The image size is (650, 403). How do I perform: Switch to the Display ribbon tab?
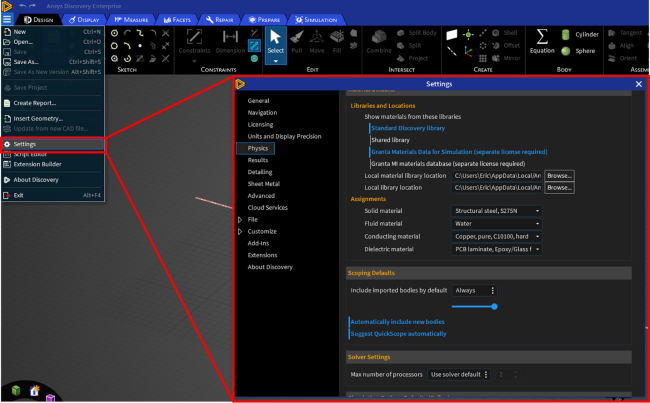[84, 19]
